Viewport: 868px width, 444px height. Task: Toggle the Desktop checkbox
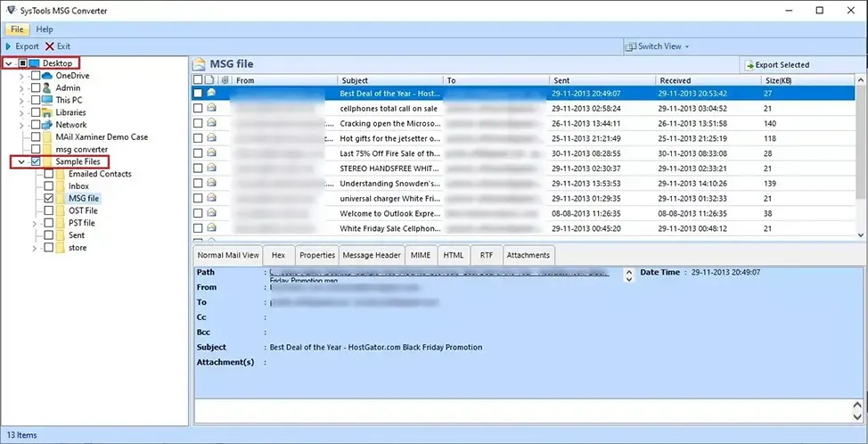point(22,63)
